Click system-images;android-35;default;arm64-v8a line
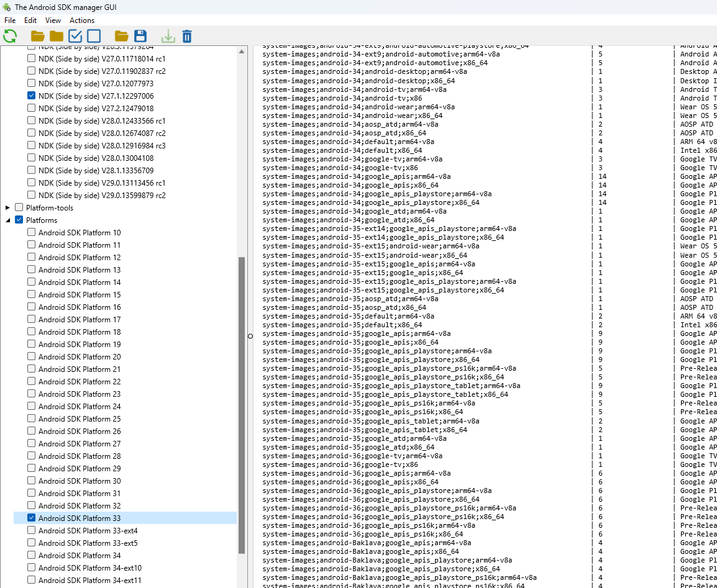The width and height of the screenshot is (717, 588). point(349,316)
